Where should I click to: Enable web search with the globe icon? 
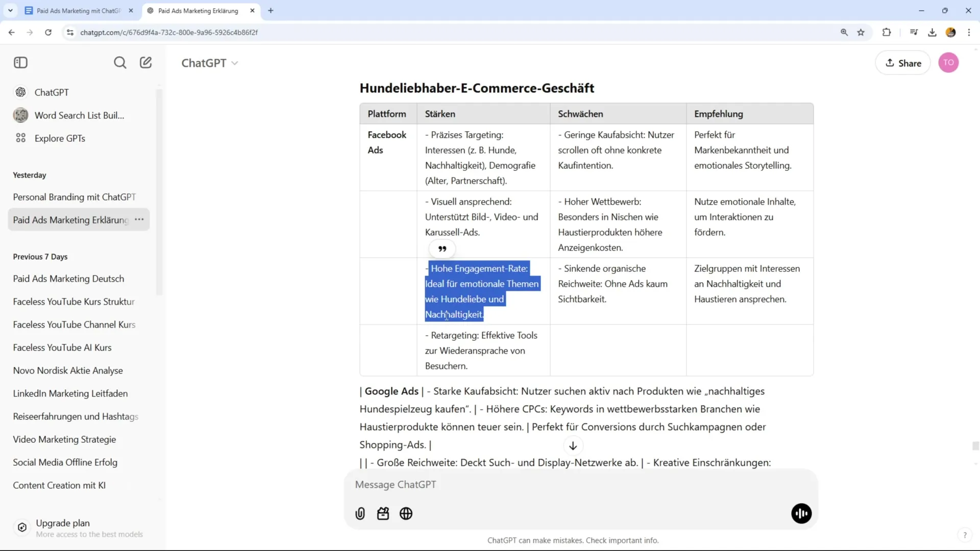click(406, 514)
